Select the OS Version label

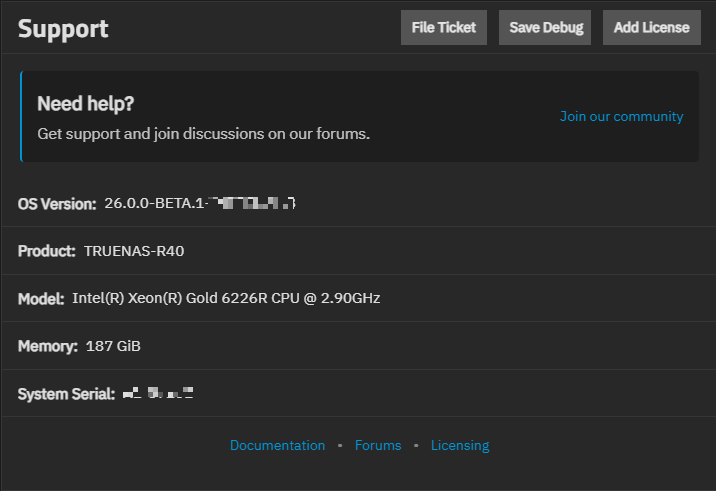(57, 204)
